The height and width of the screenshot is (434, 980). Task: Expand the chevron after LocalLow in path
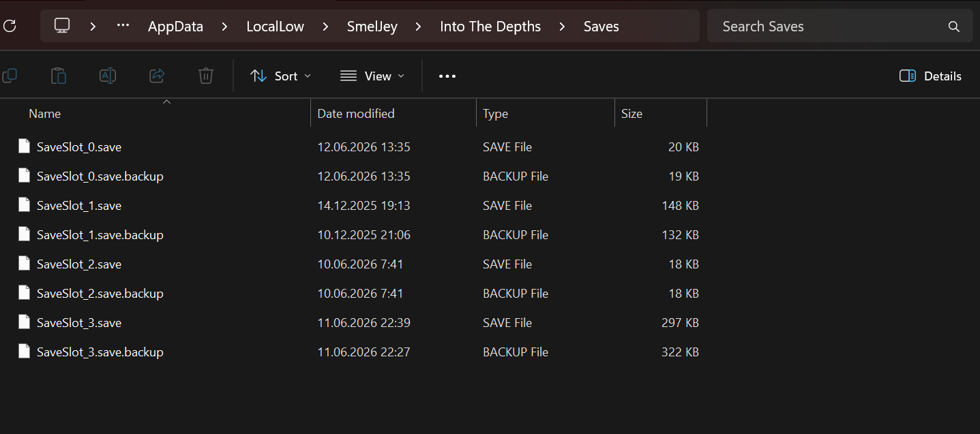[x=325, y=27]
